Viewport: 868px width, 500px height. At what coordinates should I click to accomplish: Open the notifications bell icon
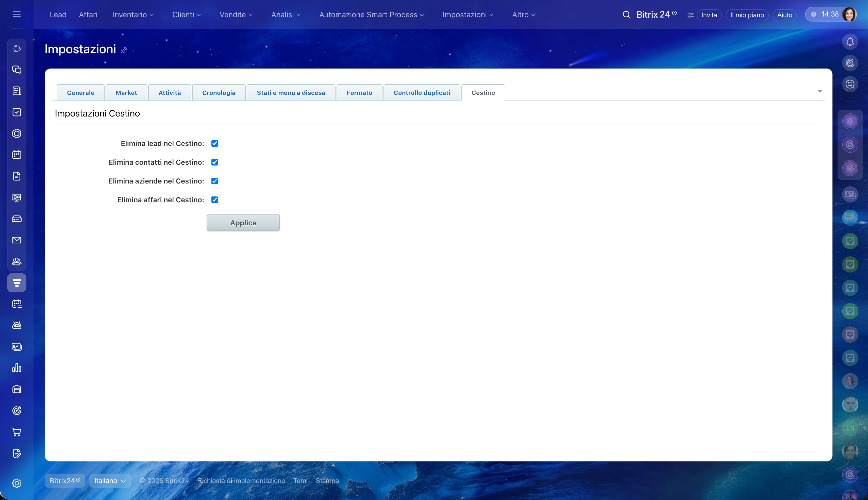(x=850, y=42)
